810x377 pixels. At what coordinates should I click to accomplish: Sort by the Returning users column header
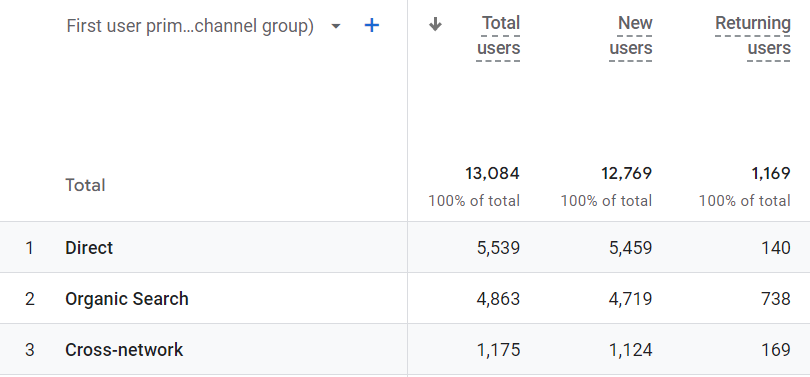click(x=753, y=36)
